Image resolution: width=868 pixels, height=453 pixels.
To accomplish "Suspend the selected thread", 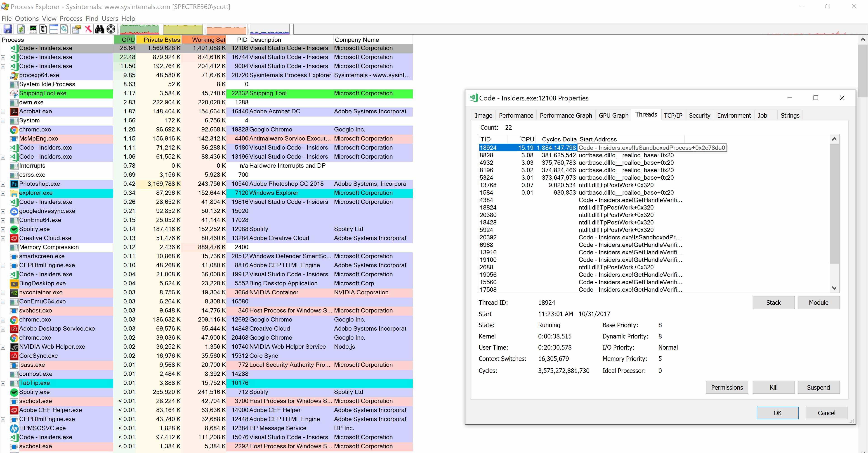I will (818, 387).
